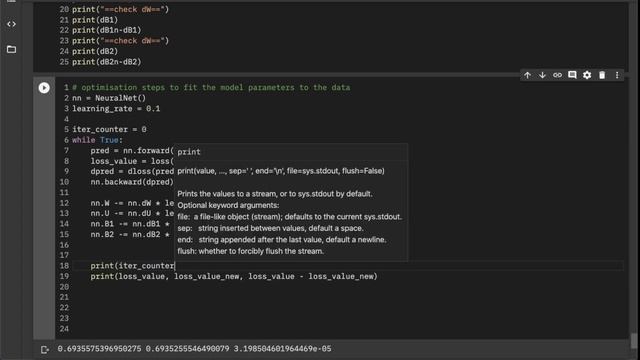
Task: Click the nn.B2 -= nn.dB2 line
Action: (130, 234)
